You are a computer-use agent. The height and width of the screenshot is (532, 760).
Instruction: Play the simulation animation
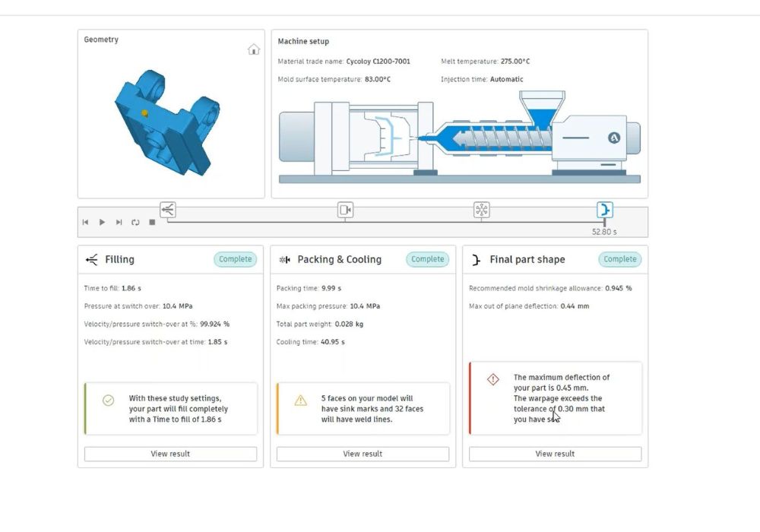click(x=103, y=222)
